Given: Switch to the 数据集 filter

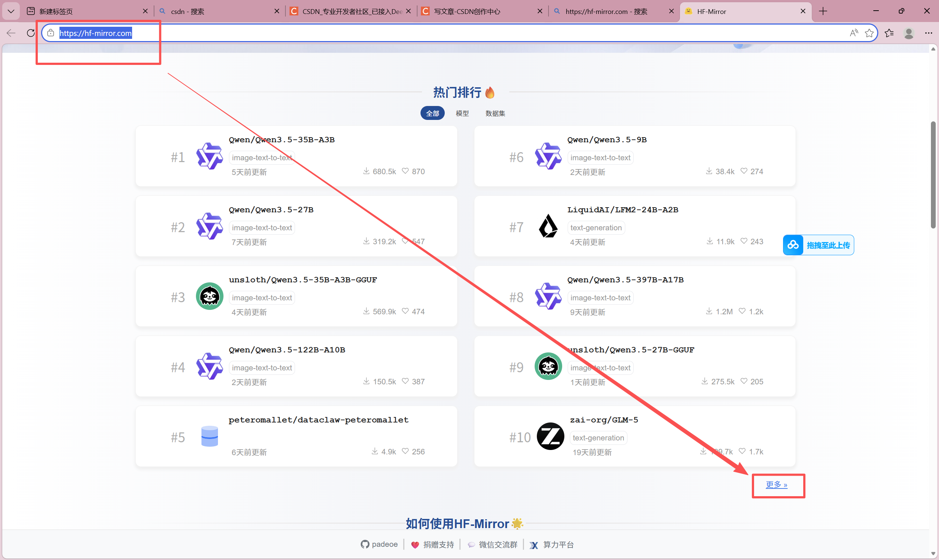Looking at the screenshot, I should [495, 113].
